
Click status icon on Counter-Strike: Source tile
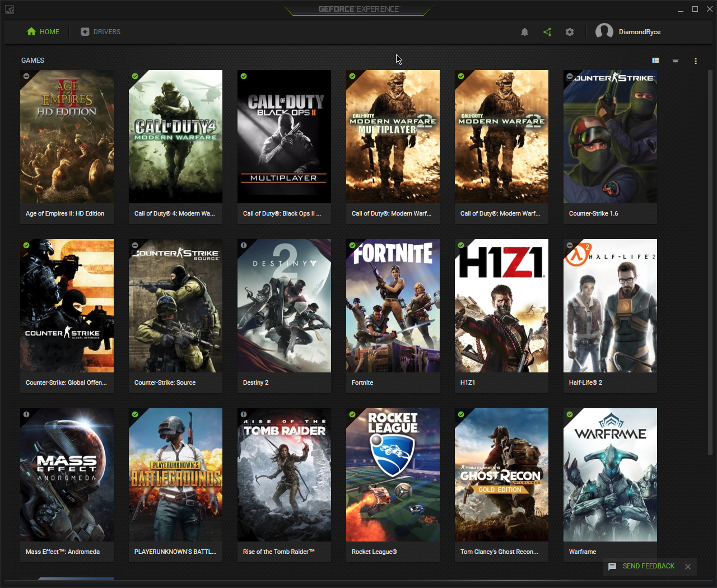(135, 245)
